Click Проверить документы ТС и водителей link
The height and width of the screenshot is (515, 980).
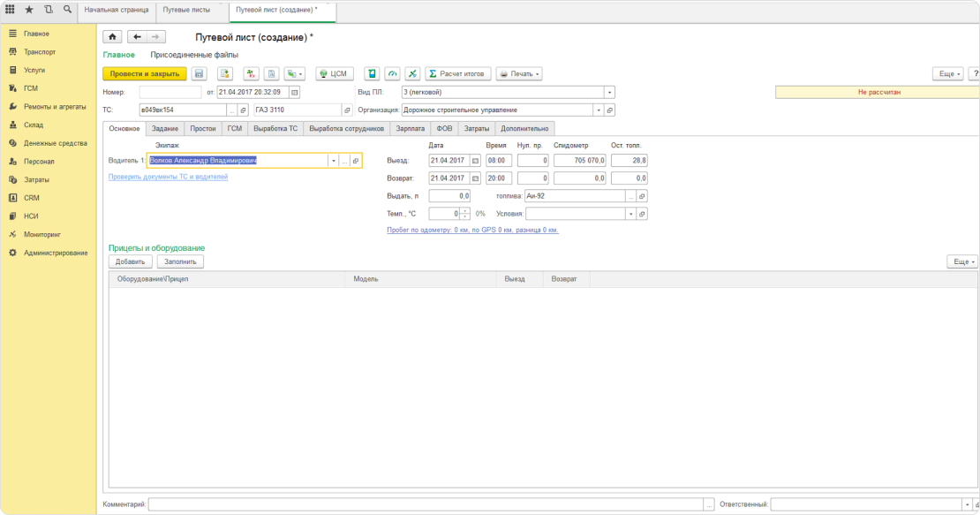[x=168, y=177]
